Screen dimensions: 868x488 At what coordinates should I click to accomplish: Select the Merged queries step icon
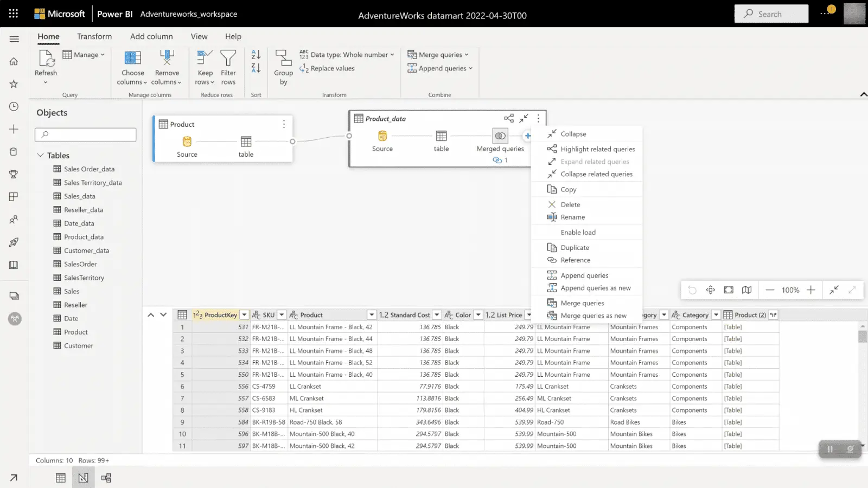tap(500, 136)
